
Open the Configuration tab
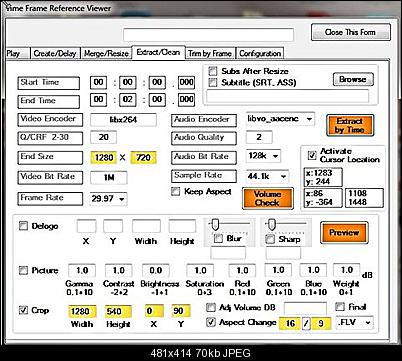[260, 53]
